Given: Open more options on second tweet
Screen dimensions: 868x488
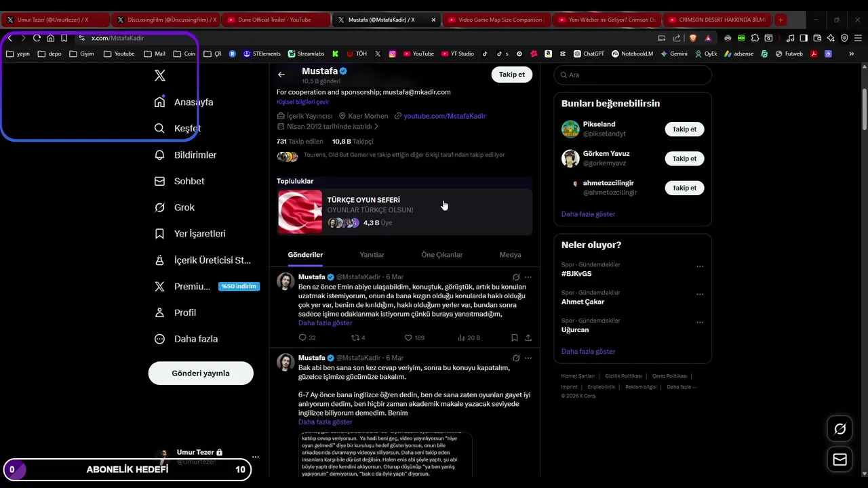Looking at the screenshot, I should [528, 358].
